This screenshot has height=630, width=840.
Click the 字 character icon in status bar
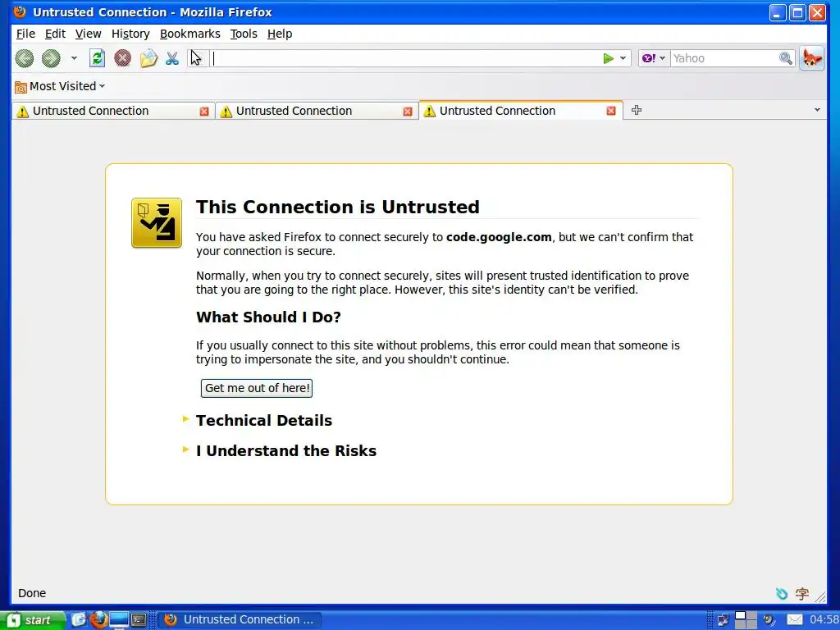click(x=802, y=593)
